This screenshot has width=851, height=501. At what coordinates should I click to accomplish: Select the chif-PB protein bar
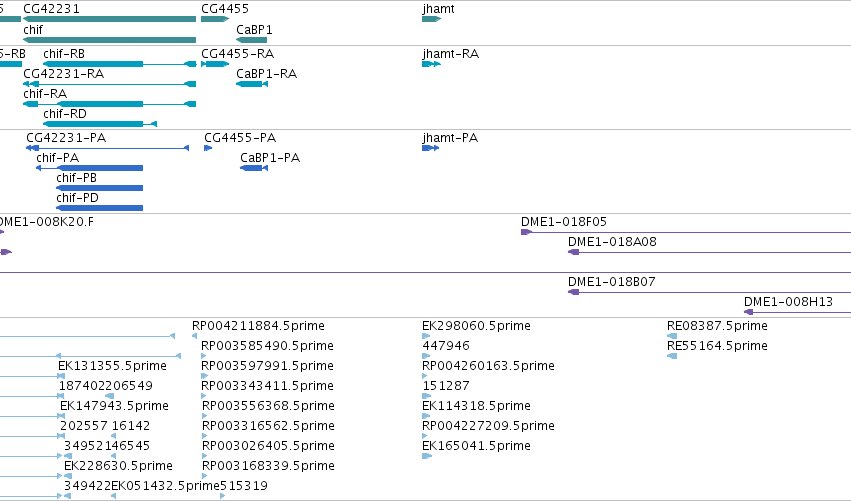coord(99,188)
